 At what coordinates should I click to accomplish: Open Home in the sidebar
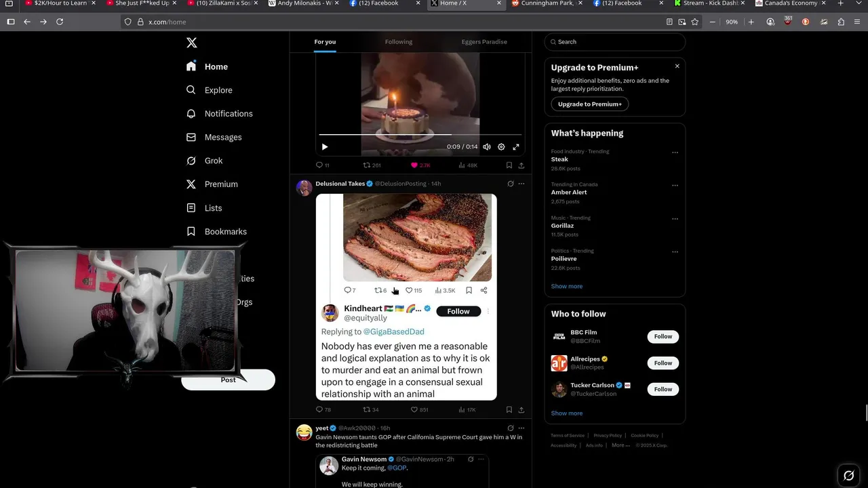point(207,66)
